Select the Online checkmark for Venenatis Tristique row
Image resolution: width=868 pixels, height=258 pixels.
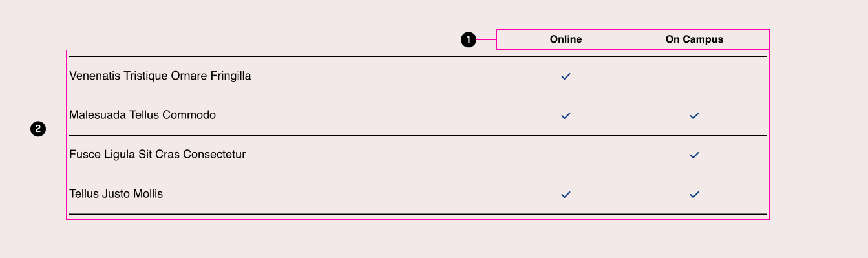[x=566, y=76]
